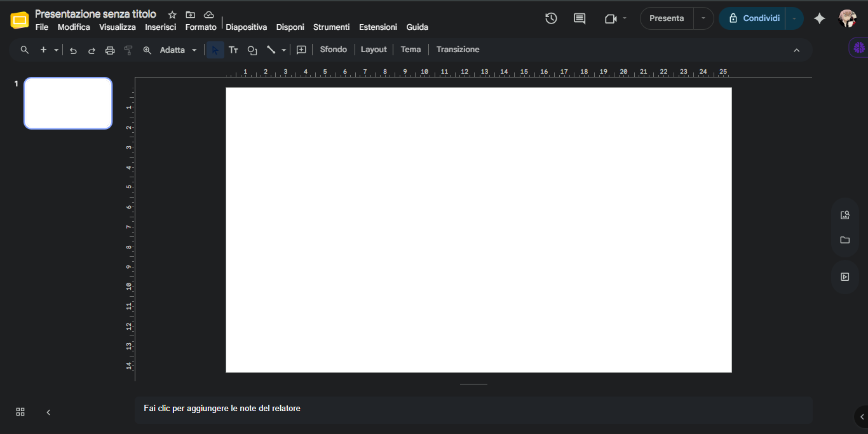The width and height of the screenshot is (868, 434).
Task: Expand the video call dropdown arrow
Action: click(625, 18)
